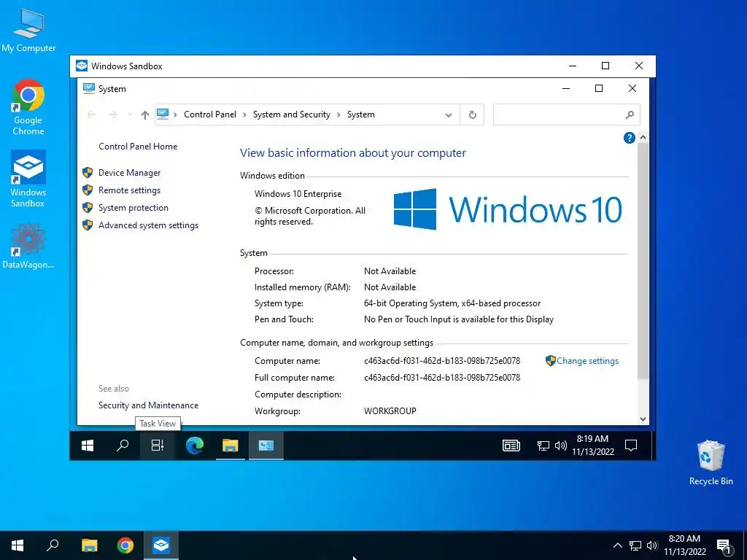Click the Forward navigation arrow
Image resolution: width=747 pixels, height=560 pixels.
click(112, 114)
